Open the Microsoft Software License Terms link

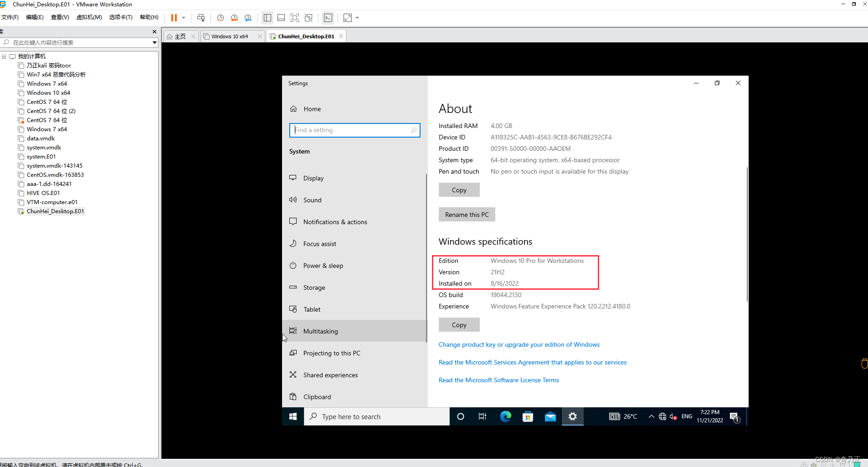(x=498, y=380)
